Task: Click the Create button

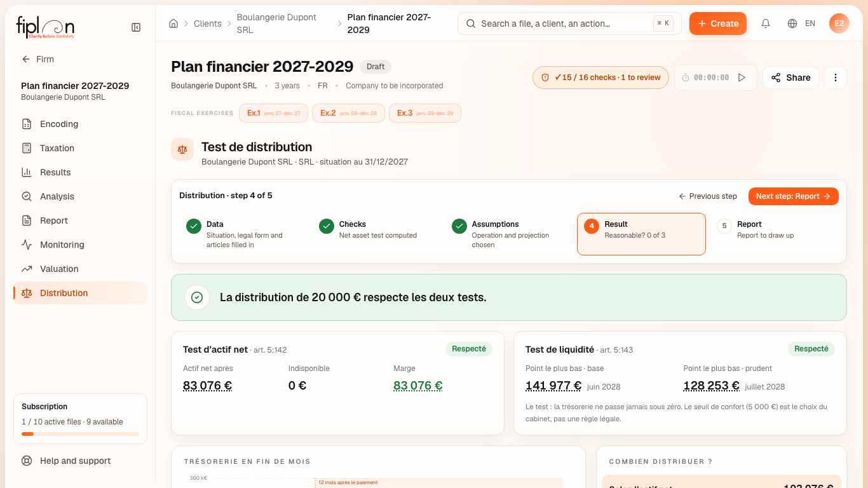Action: [718, 24]
